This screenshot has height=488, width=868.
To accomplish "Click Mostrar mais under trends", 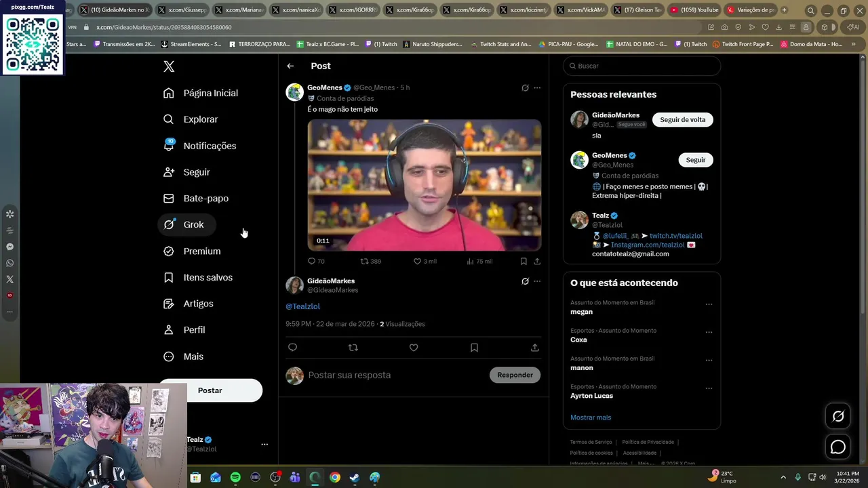I will pyautogui.click(x=591, y=418).
